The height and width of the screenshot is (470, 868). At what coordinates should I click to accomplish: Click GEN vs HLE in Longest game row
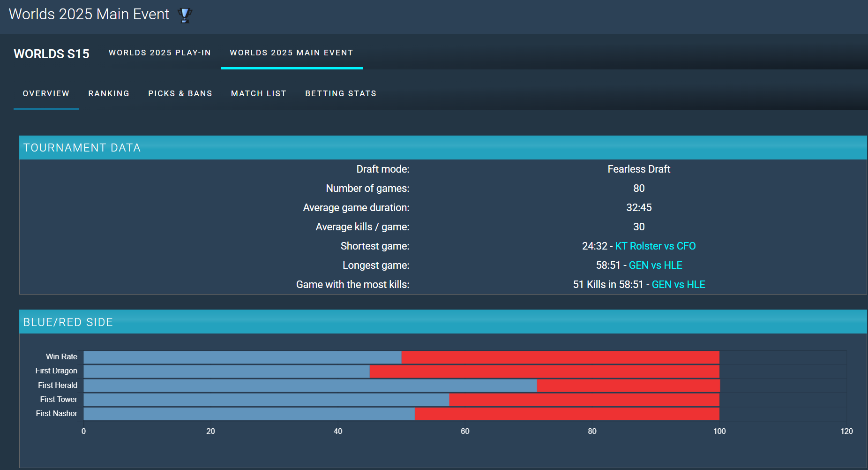pos(655,265)
